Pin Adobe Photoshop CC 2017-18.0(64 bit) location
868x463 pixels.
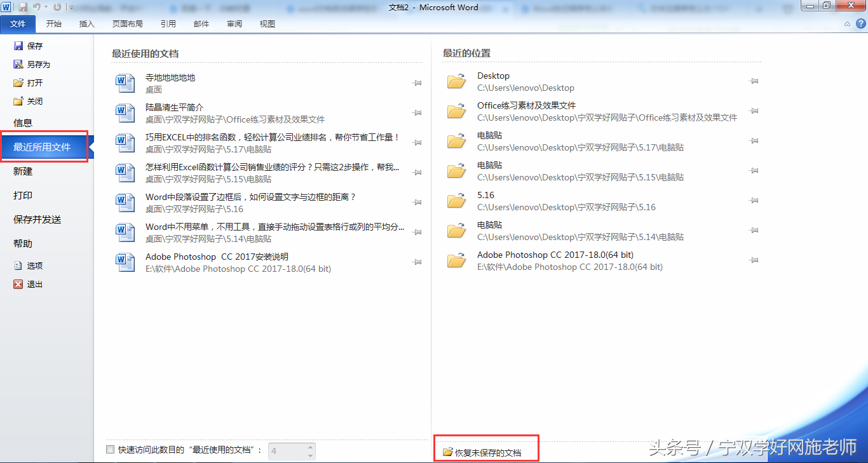[x=754, y=260]
